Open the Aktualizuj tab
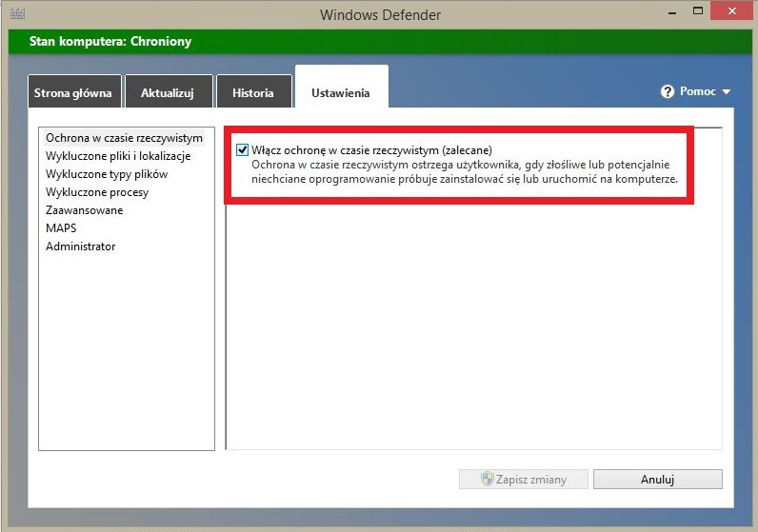 click(169, 91)
